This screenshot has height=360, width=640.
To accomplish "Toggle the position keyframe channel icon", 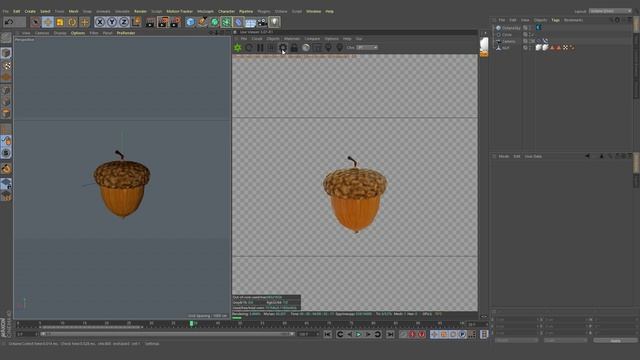I will click(434, 334).
